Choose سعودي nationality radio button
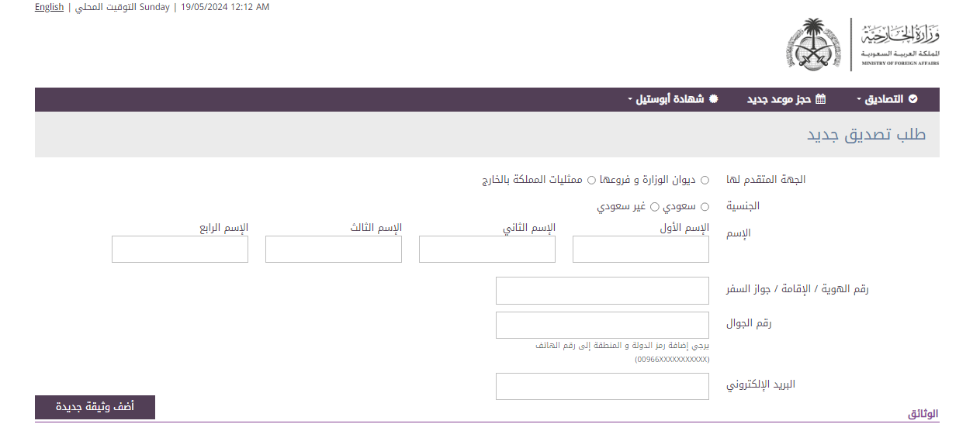Image resolution: width=980 pixels, height=424 pixels. (705, 207)
